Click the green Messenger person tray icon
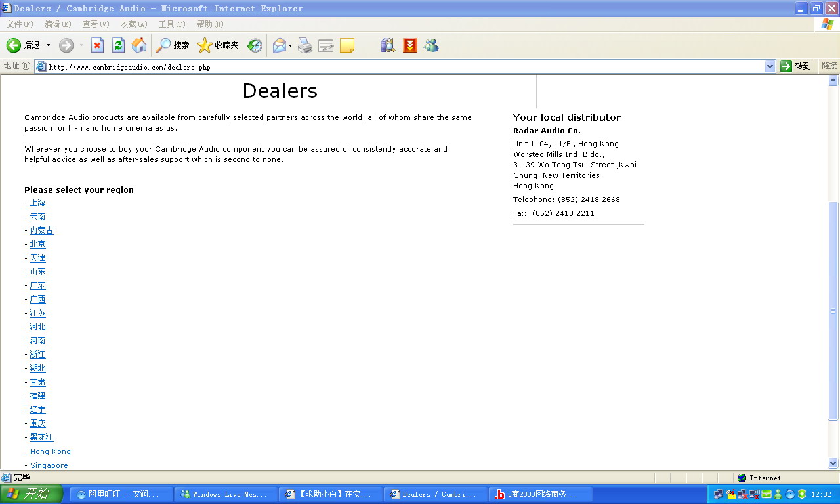Viewport: 840px width, 504px height. (779, 495)
